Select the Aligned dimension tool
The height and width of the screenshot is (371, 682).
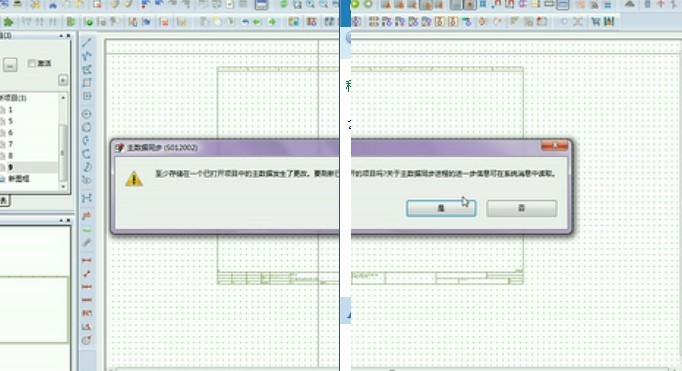click(x=87, y=274)
